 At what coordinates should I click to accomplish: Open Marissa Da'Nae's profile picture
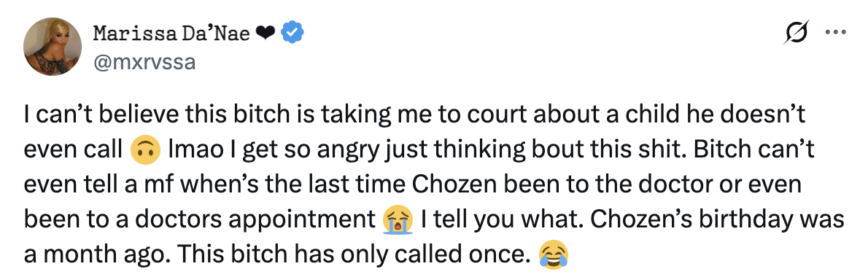pos(53,47)
